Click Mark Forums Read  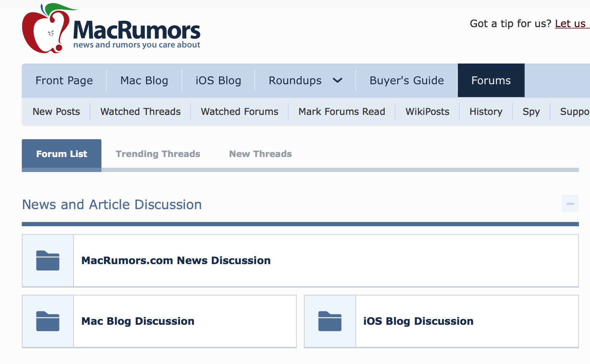342,112
